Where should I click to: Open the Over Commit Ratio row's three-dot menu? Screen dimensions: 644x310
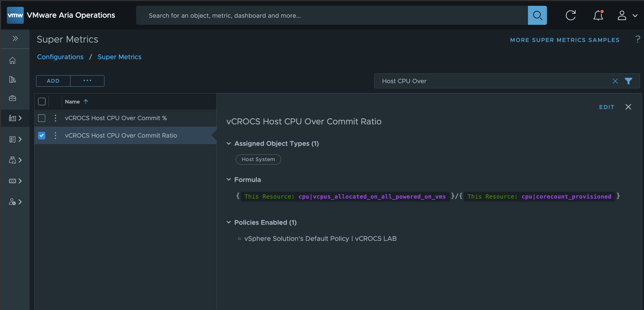tap(55, 135)
